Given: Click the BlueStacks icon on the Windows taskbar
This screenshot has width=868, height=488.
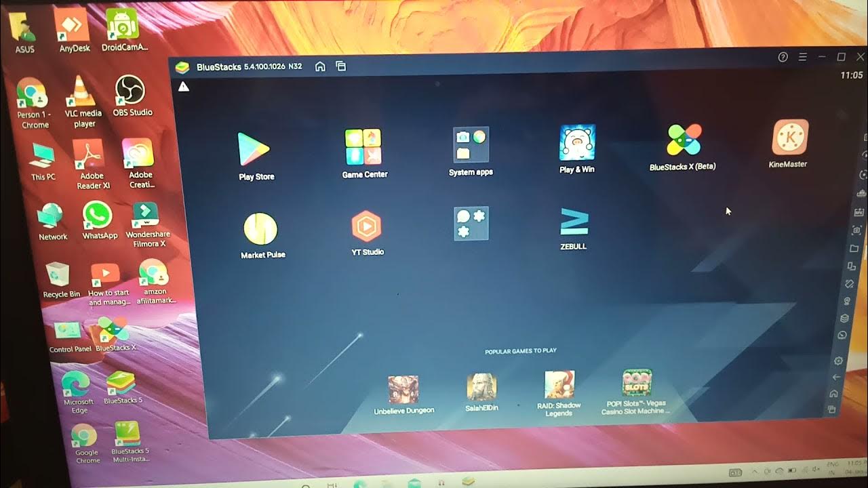Looking at the screenshot, I should click(468, 481).
